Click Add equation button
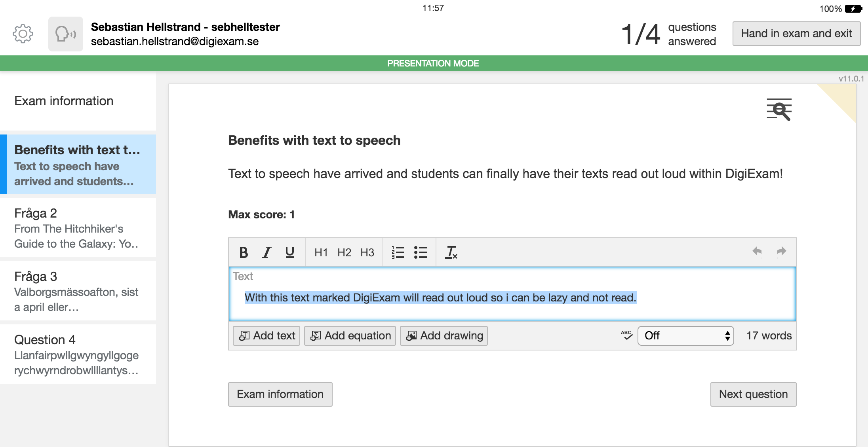 350,336
